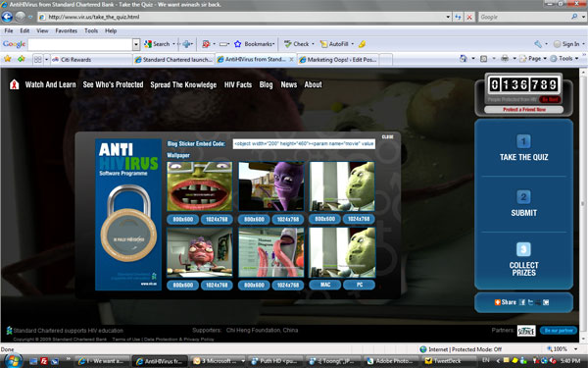588x368 pixels.
Task: Click PC download button under last wallpaper
Action: 359,285
